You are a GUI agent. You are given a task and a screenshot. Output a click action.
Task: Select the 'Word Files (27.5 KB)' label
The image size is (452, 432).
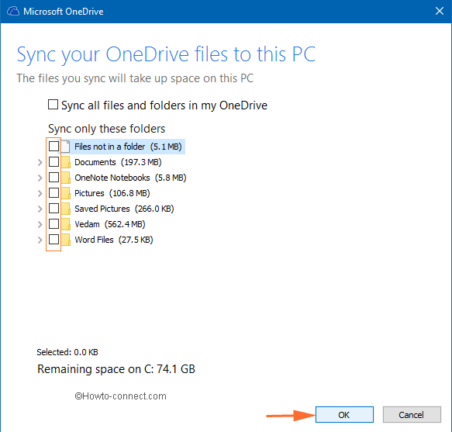pos(114,240)
